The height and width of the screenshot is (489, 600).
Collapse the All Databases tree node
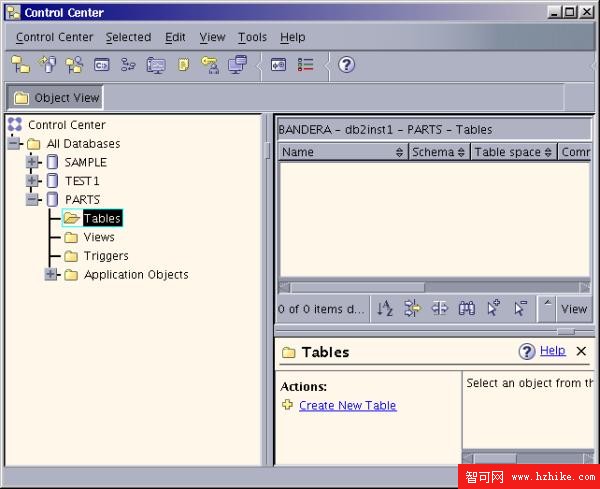coord(14,143)
